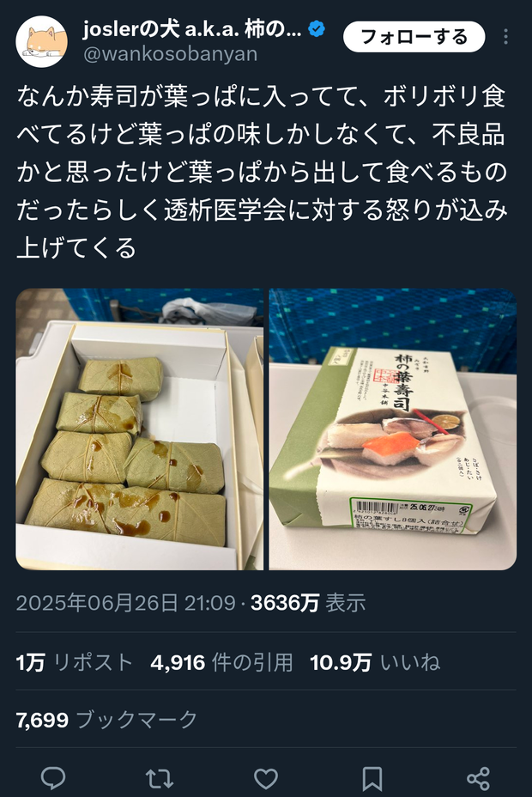This screenshot has height=797, width=532.
Task: Open the shiba dog profile avatar
Action: (x=42, y=42)
